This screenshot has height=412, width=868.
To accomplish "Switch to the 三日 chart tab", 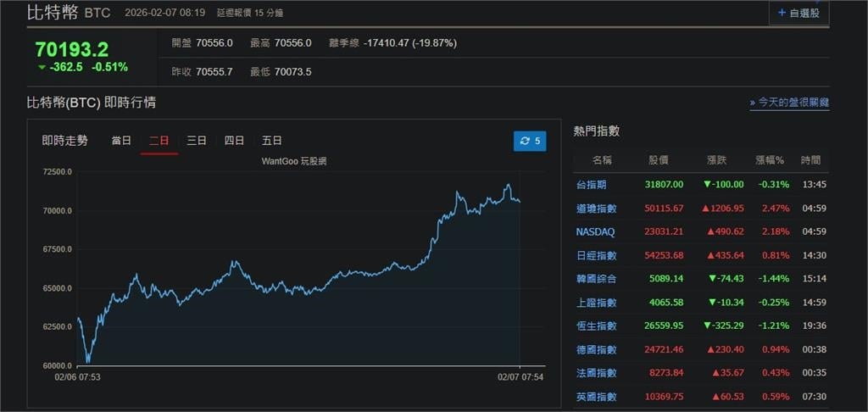I will (x=197, y=141).
